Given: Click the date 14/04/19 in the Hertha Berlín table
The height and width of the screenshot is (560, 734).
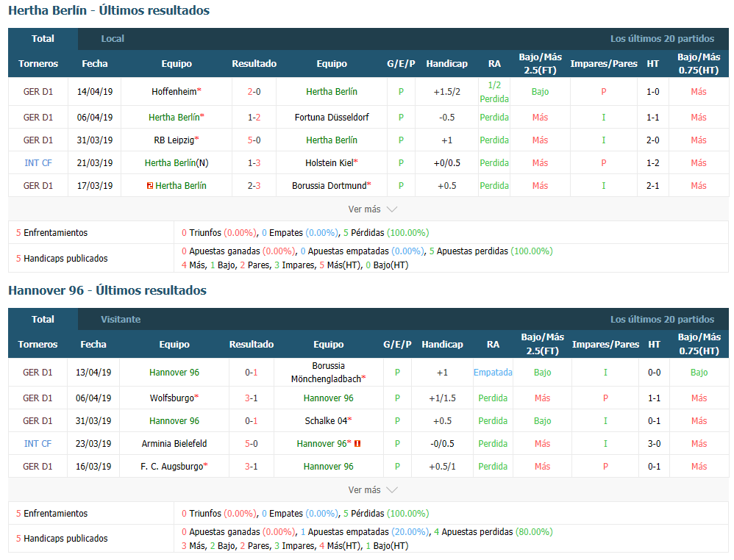Looking at the screenshot, I should pos(95,92).
